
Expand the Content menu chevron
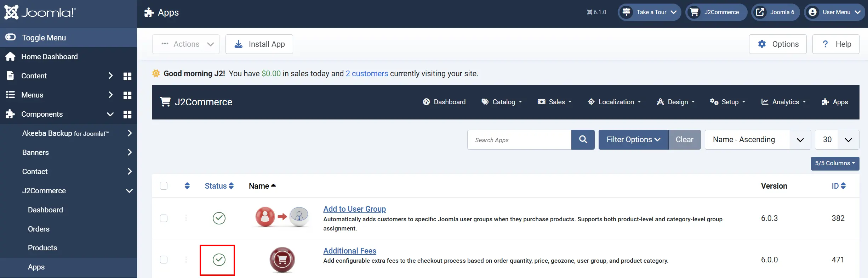pos(110,76)
